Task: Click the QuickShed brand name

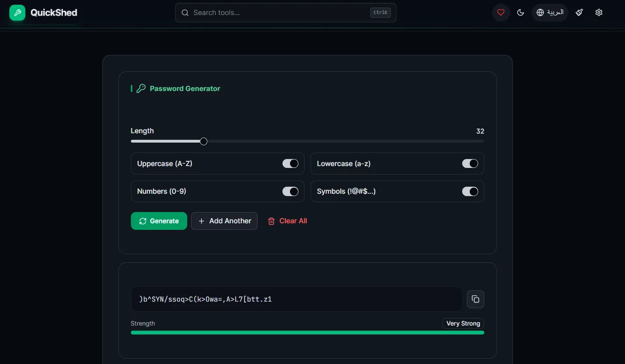Action: [x=54, y=13]
